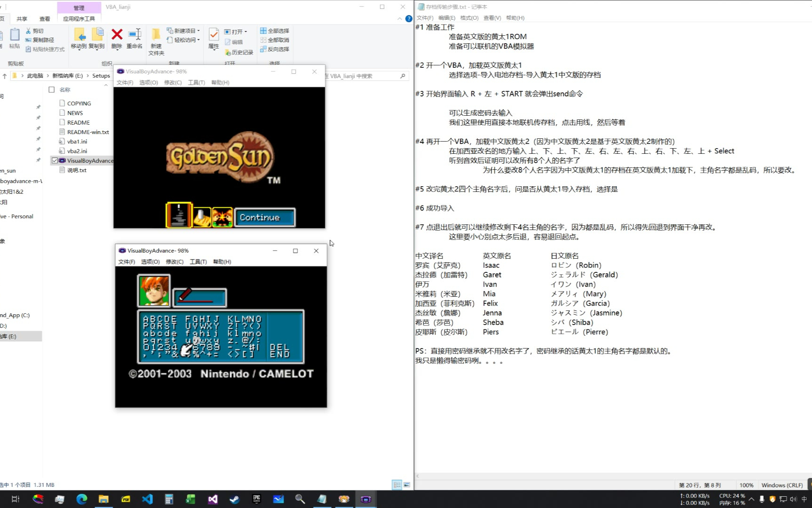
Task: Expand the Open (打开) dropdown arrow
Action: click(246, 32)
